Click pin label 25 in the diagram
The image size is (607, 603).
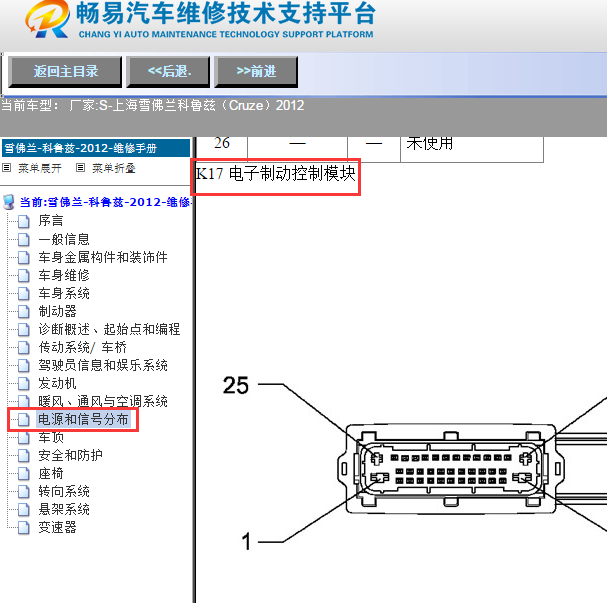click(235, 385)
